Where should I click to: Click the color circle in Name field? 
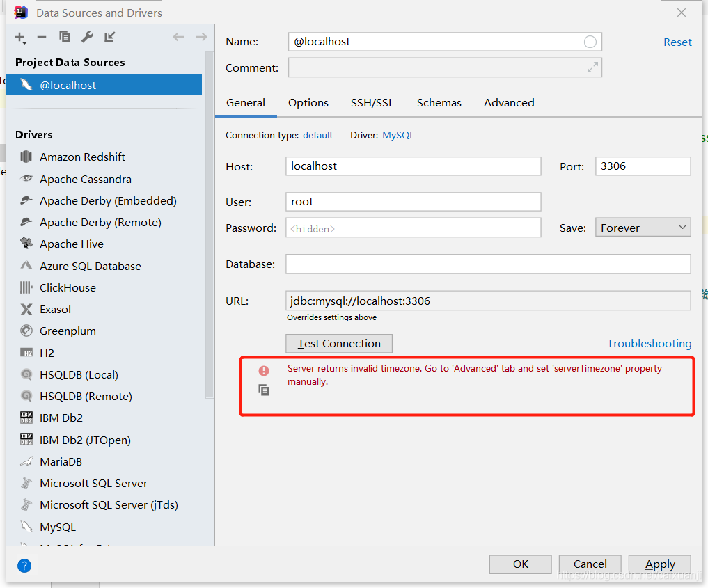coord(590,42)
